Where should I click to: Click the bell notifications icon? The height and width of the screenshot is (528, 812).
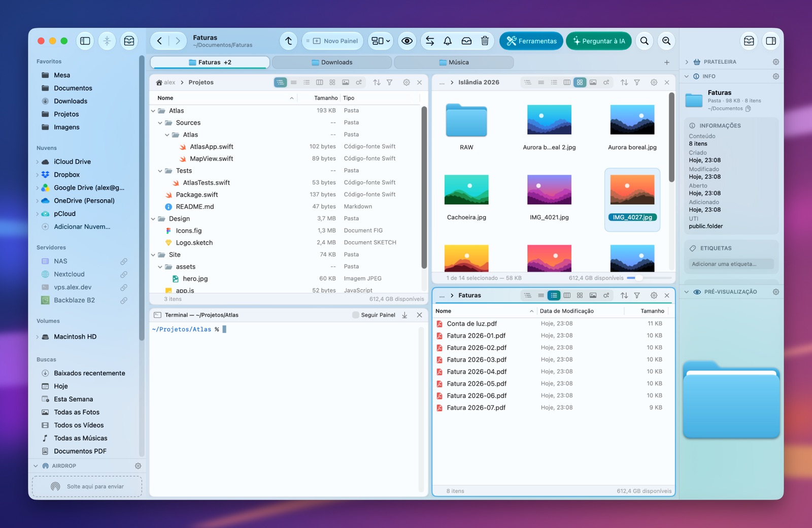(448, 41)
